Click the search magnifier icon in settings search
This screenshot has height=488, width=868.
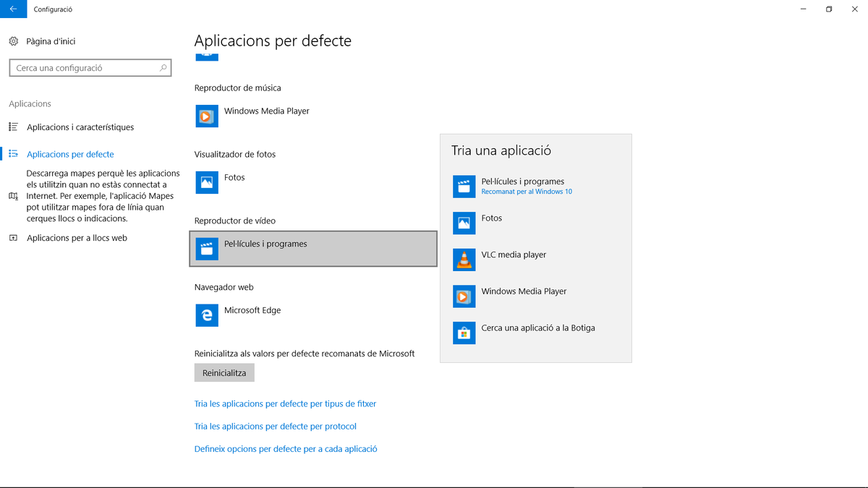(163, 68)
